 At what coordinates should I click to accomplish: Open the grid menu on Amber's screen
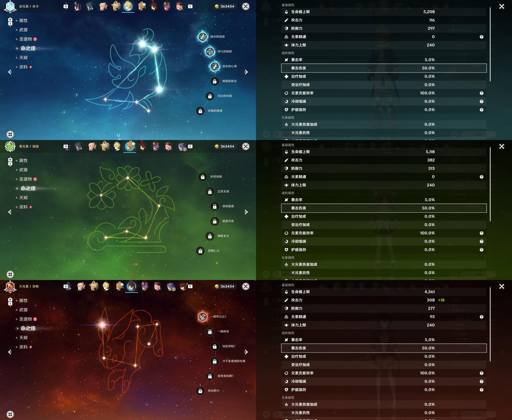(10, 414)
